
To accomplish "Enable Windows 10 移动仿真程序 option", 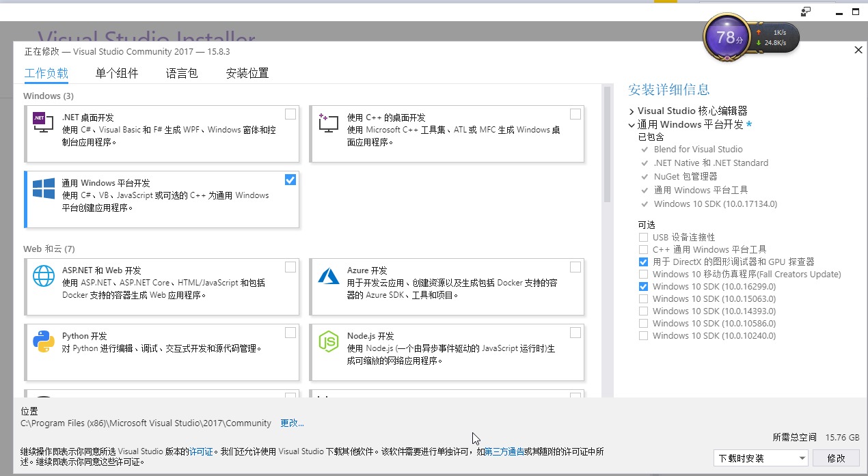I will 643,275.
